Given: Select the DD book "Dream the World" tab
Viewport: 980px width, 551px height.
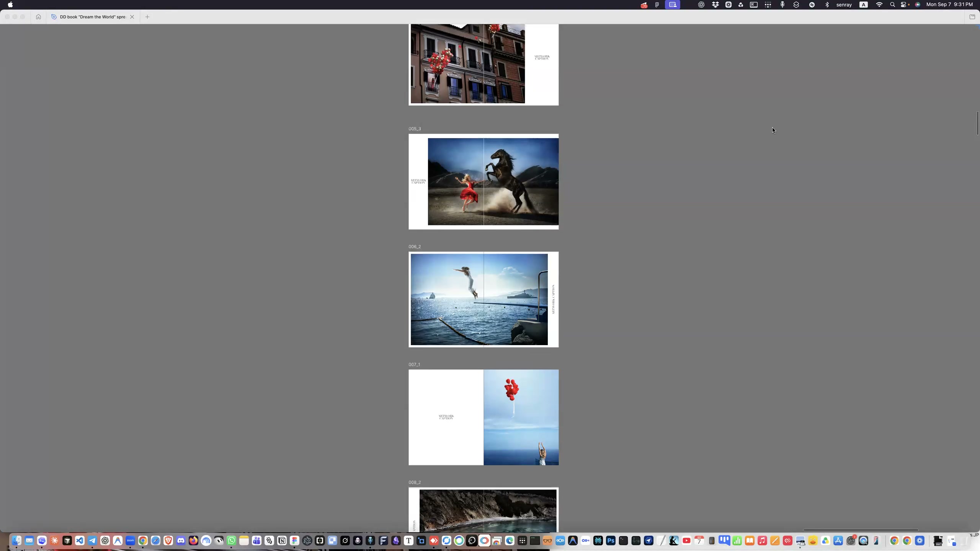Looking at the screenshot, I should coord(93,17).
